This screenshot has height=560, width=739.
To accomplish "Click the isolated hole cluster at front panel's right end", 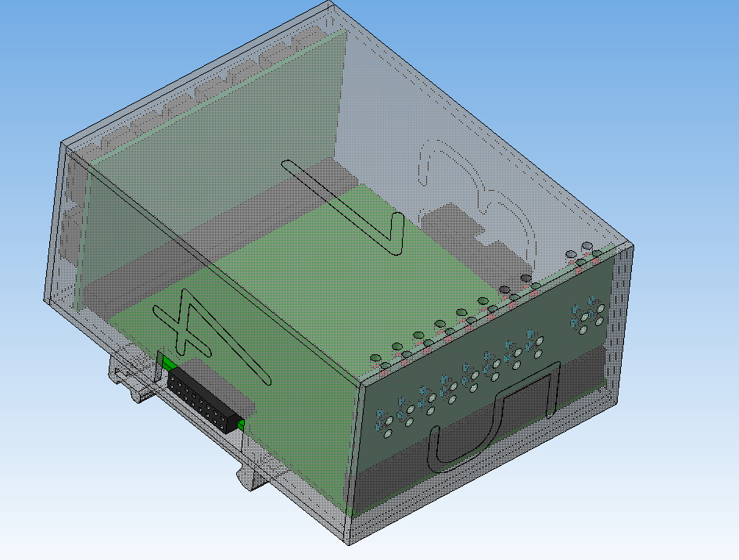I will pyautogui.click(x=588, y=315).
